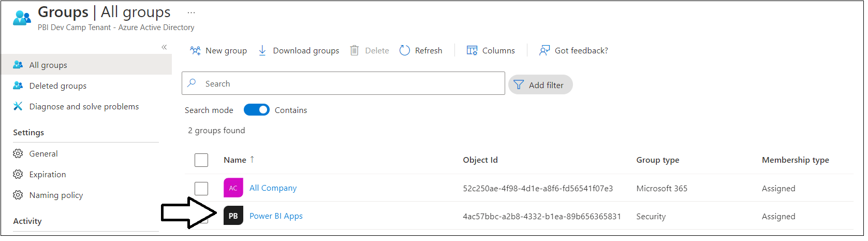This screenshot has height=241, width=868.
Task: Click the download arrow icon
Action: pyautogui.click(x=262, y=50)
